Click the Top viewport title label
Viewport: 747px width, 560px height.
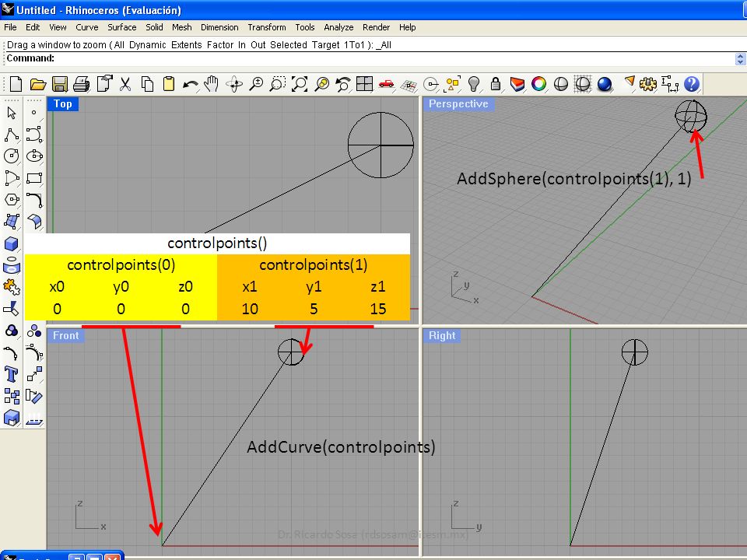click(x=63, y=103)
